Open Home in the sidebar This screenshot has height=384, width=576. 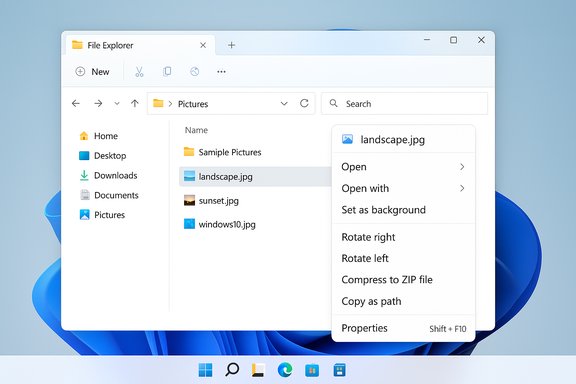[98, 136]
